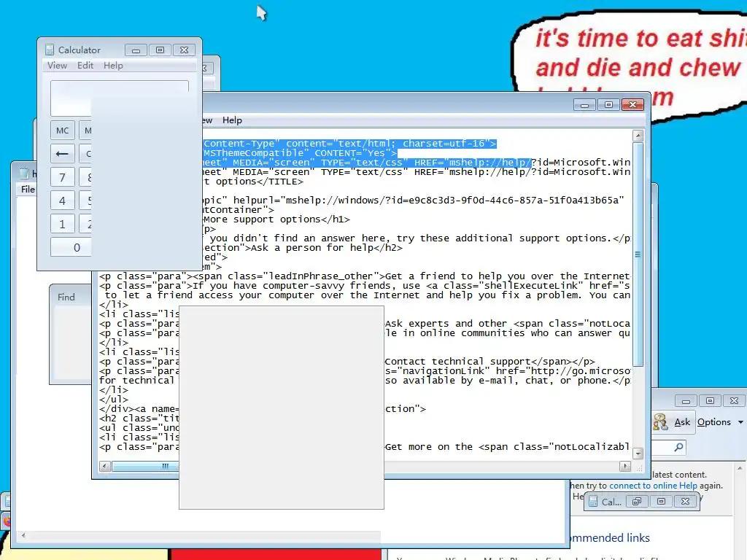Click the Find dialog title
Screen dimensions: 747x560
pyautogui.click(x=66, y=297)
